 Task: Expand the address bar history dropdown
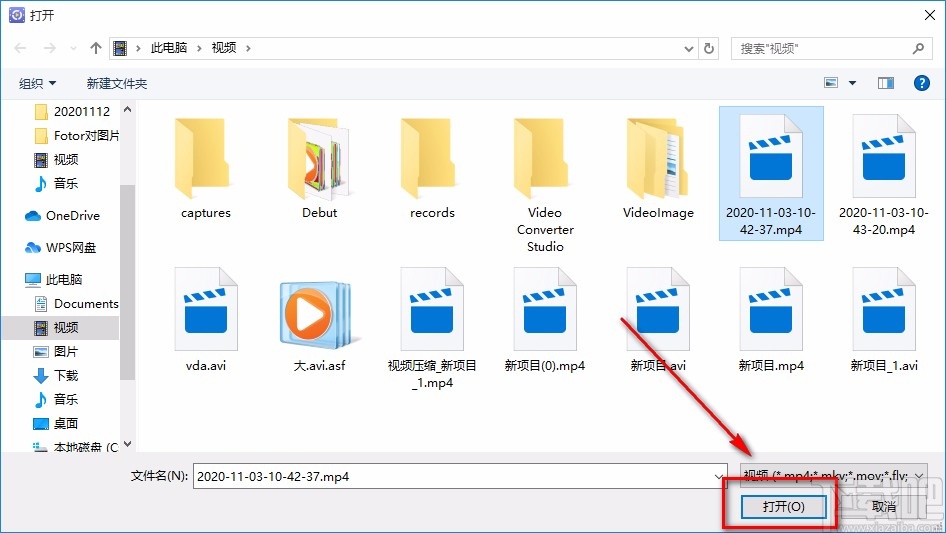click(688, 49)
